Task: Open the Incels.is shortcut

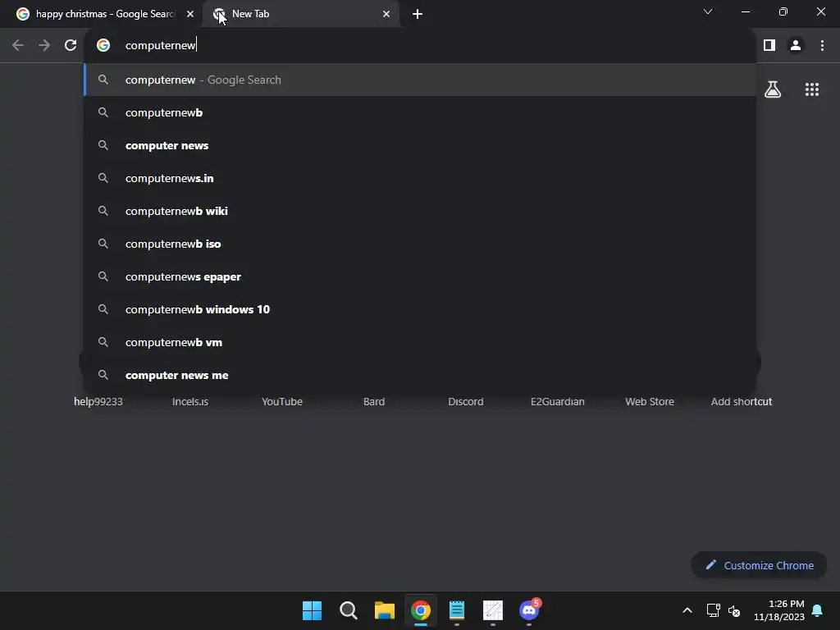Action: coord(190,401)
